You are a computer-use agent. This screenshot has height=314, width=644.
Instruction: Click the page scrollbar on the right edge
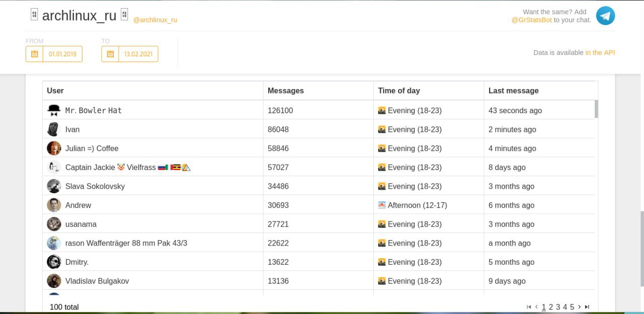point(641,248)
